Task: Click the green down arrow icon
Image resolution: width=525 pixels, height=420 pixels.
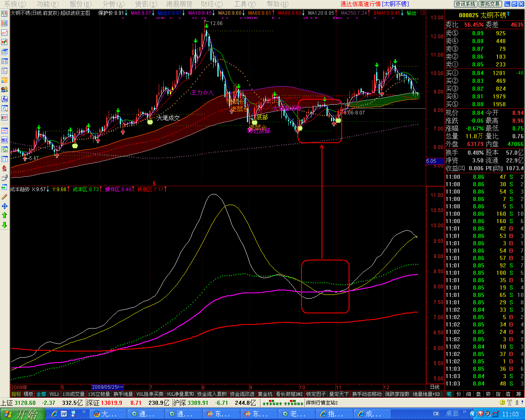Action: coord(5,225)
